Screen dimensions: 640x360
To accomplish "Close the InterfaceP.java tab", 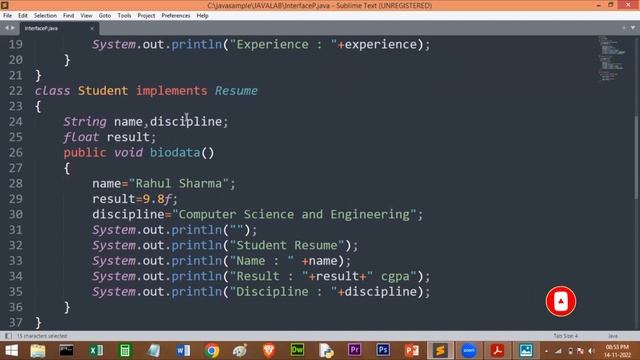I will [x=92, y=28].
